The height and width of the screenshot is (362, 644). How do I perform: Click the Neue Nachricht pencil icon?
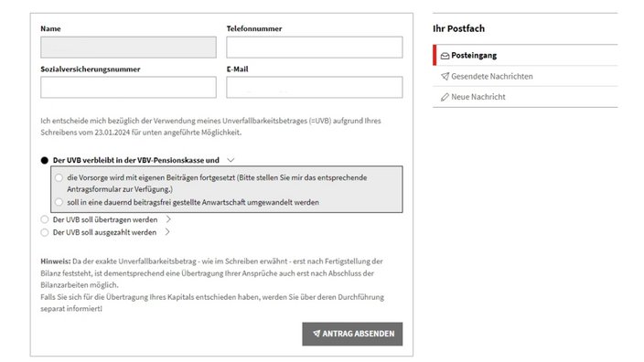pyautogui.click(x=445, y=97)
